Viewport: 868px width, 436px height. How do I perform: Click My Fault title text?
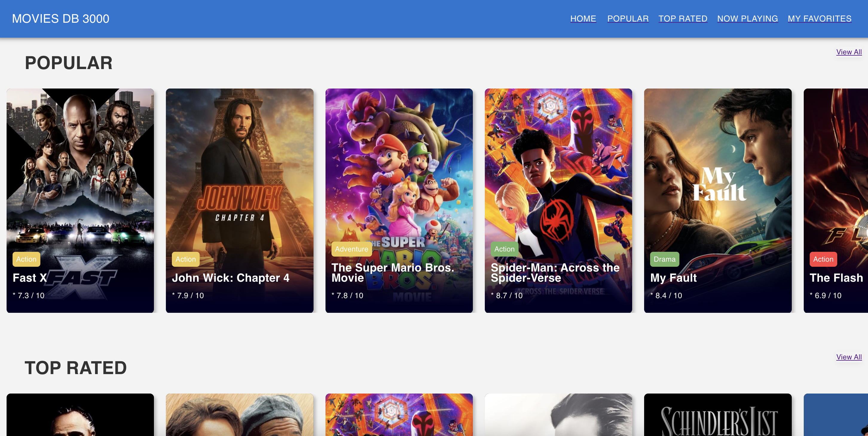[673, 278]
